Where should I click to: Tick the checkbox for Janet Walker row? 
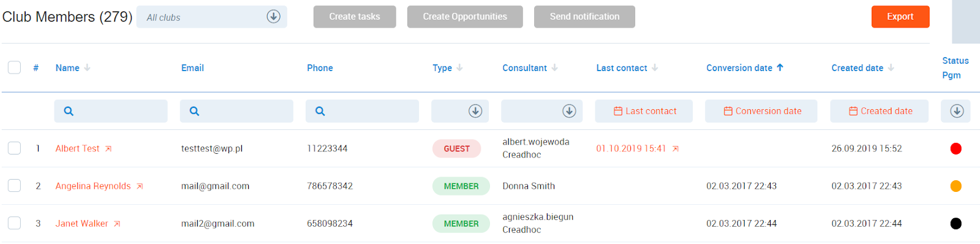pos(14,223)
